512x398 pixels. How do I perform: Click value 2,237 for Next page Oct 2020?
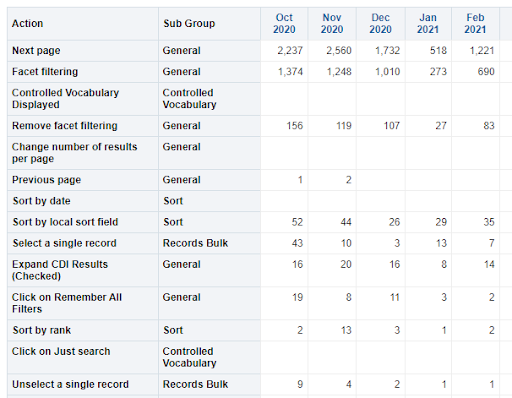coord(290,51)
